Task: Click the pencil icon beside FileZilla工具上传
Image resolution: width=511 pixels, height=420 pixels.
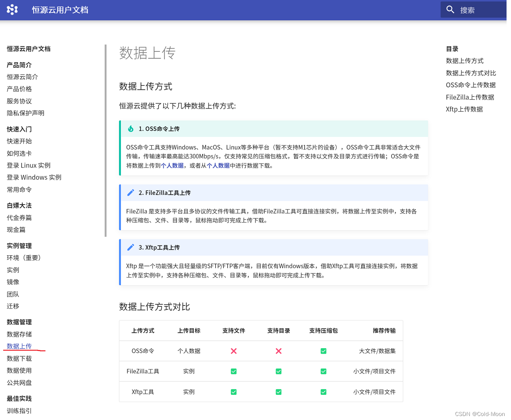Action: (x=131, y=193)
